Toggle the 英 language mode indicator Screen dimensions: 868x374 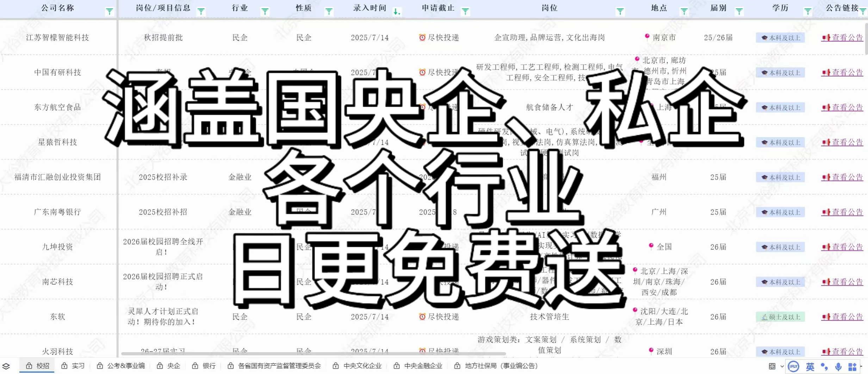pyautogui.click(x=810, y=367)
